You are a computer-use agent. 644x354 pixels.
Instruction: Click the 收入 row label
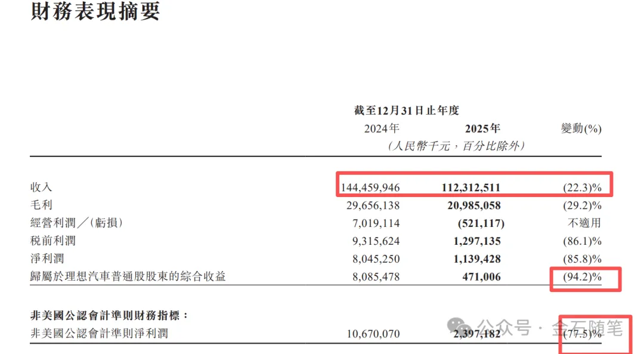41,187
